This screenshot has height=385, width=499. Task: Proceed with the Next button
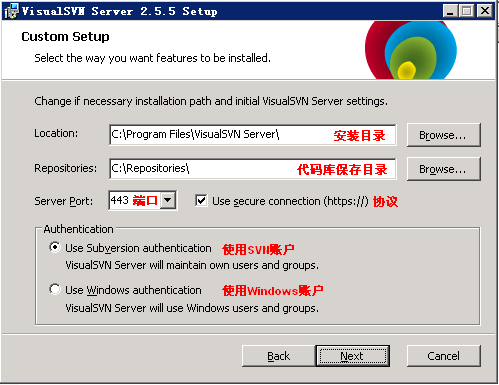pyautogui.click(x=353, y=356)
